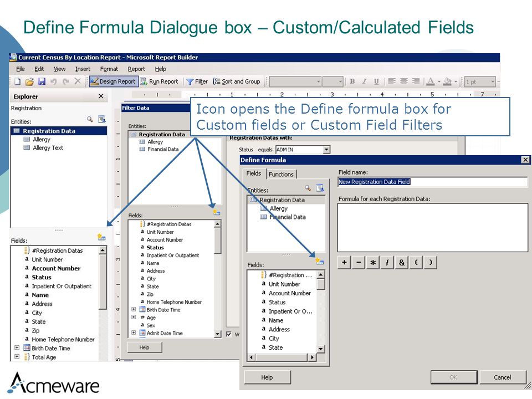This screenshot has height=399, width=532.
Task: Click the fill color bucket icon
Action: (x=448, y=81)
